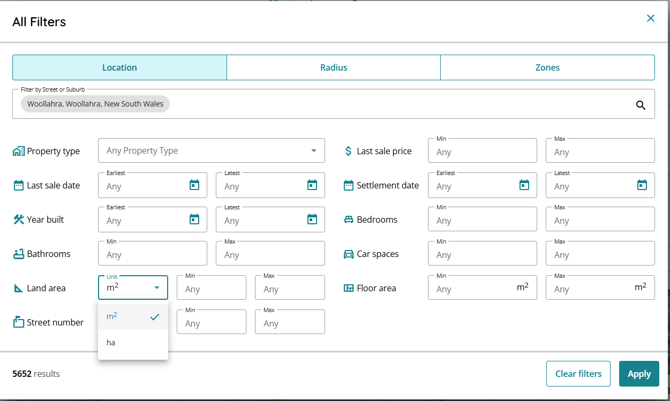Click the Bedrooms Min input field
The height and width of the screenshot is (401, 670).
coord(482,220)
